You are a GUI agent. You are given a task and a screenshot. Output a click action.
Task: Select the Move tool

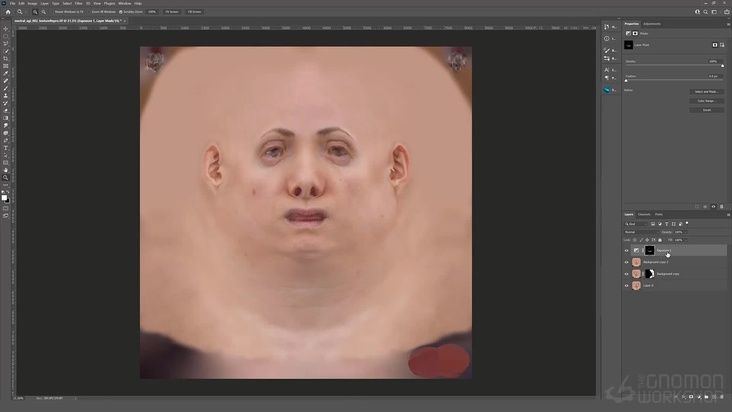tap(6, 28)
